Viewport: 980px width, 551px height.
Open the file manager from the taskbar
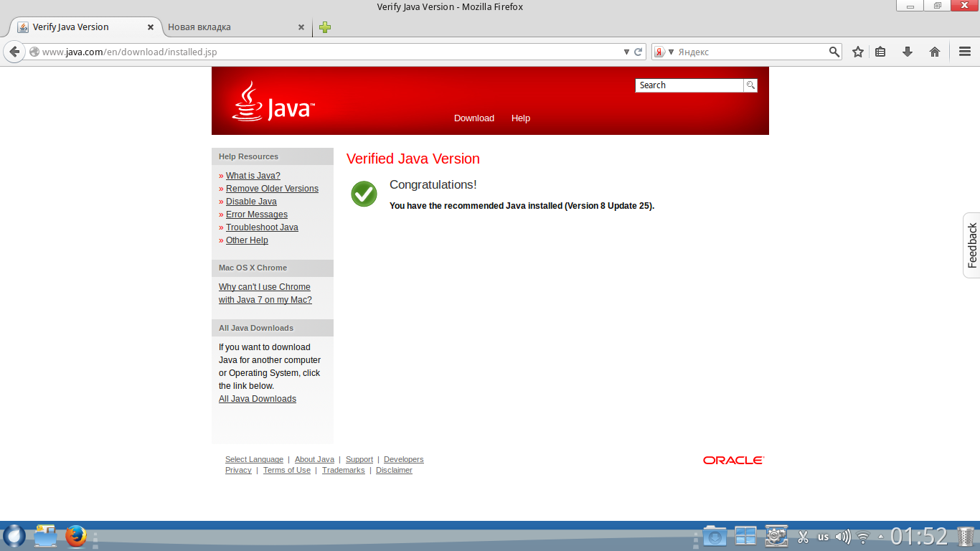tap(45, 536)
